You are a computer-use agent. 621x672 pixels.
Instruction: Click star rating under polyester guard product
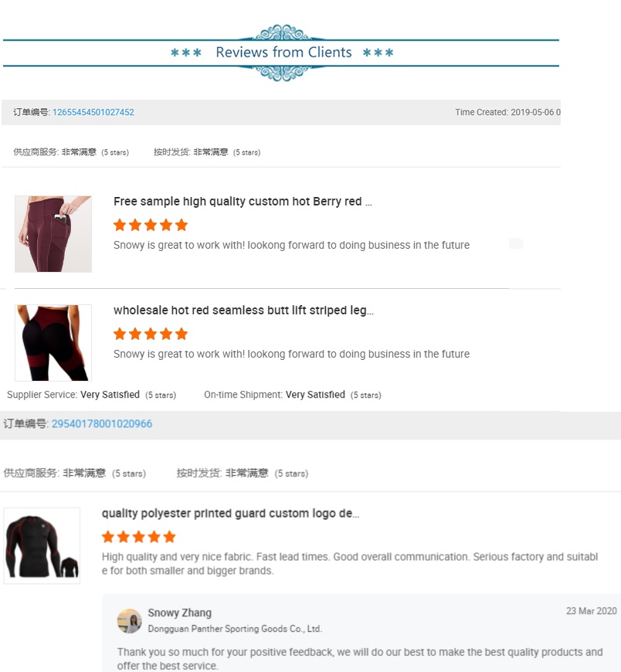click(139, 537)
